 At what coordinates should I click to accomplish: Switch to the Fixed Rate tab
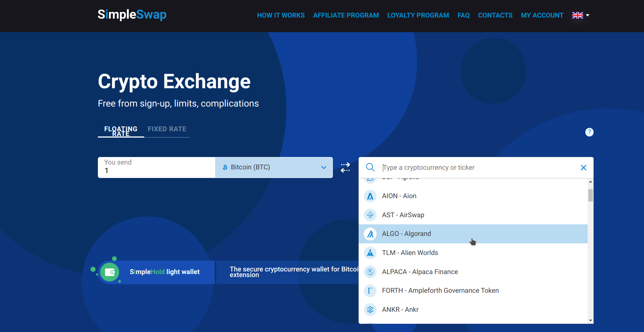tap(167, 129)
